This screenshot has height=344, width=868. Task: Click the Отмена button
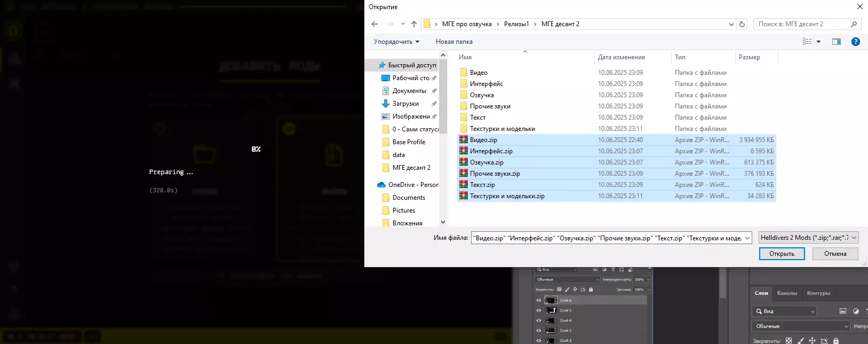(835, 254)
